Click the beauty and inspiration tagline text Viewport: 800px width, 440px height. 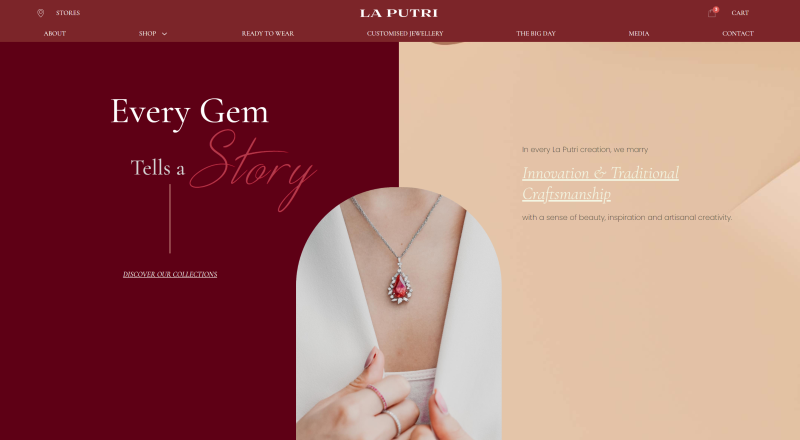pos(627,217)
